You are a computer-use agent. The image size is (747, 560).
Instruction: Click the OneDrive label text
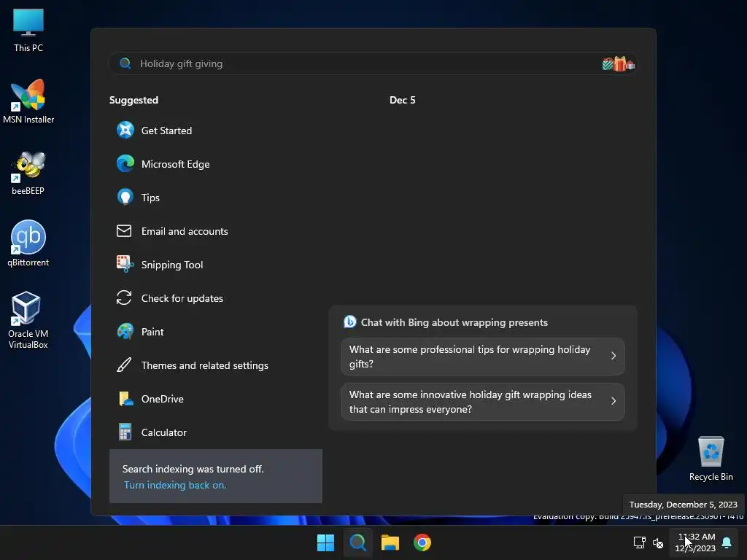coord(163,399)
